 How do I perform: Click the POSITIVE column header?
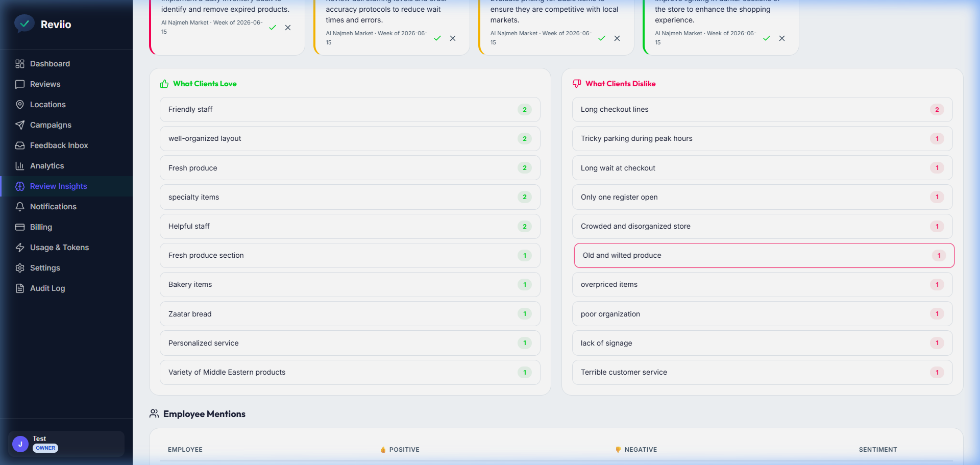[400, 450]
